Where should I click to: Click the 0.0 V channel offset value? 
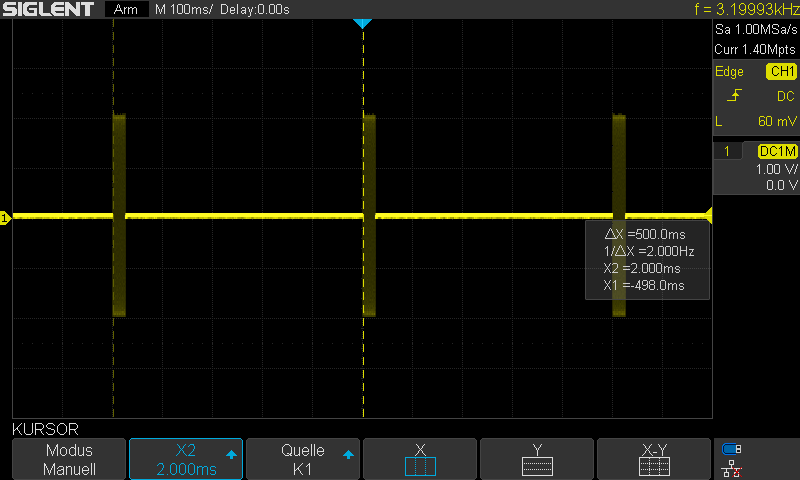[x=782, y=185]
